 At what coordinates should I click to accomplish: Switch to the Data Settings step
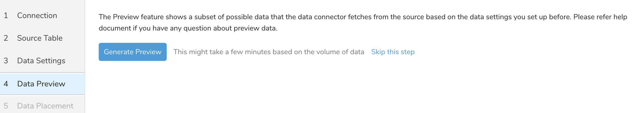coord(41,61)
